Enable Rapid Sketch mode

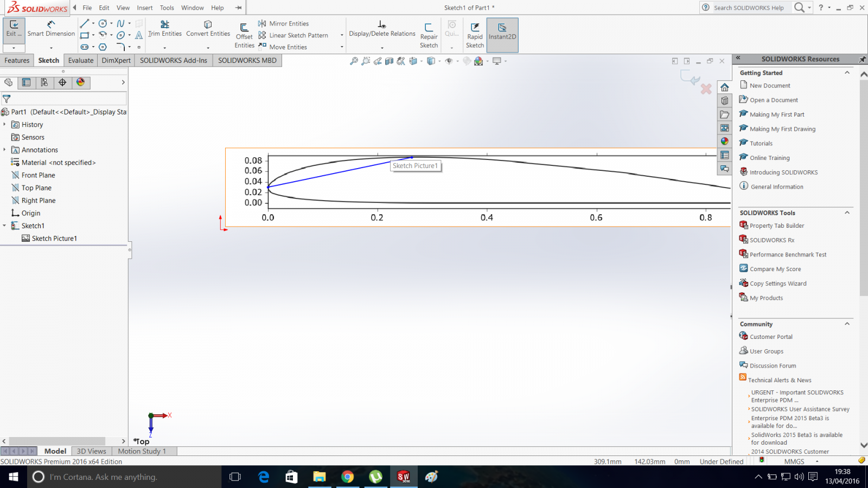point(475,36)
